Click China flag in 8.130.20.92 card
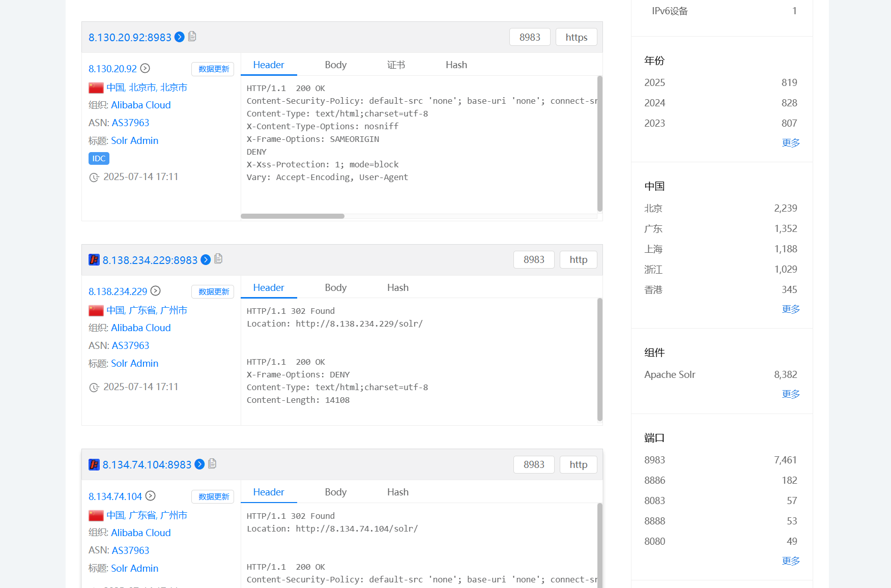891x588 pixels. coord(96,88)
